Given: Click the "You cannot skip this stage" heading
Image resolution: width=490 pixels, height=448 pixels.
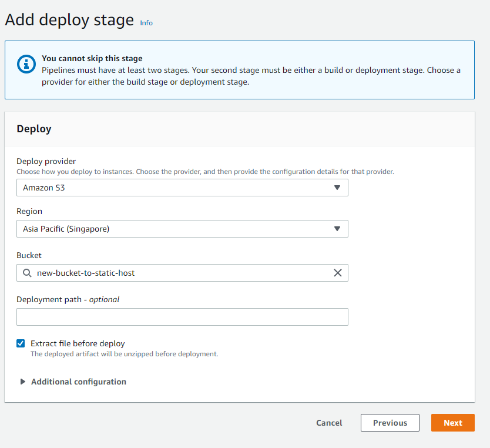Looking at the screenshot, I should 92,58.
